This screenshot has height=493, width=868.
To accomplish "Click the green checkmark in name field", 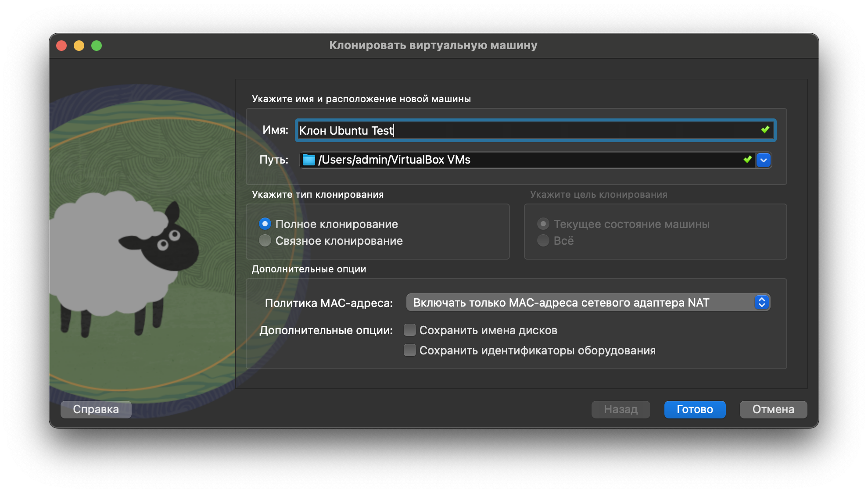I will coord(765,130).
